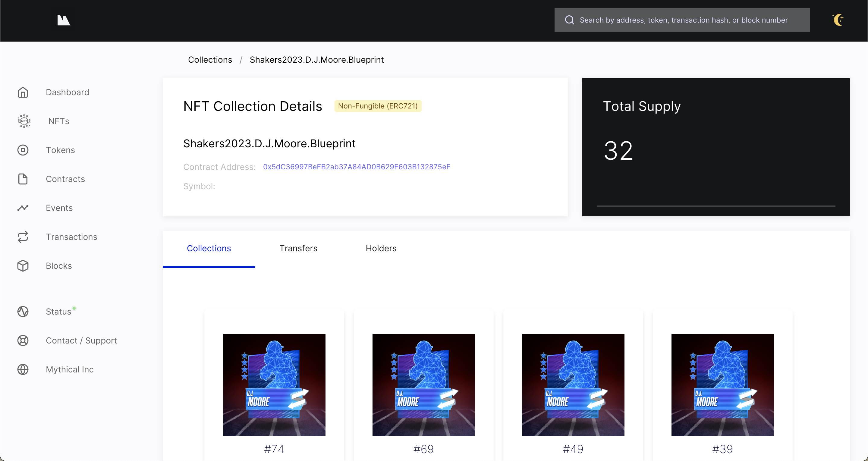This screenshot has width=868, height=461.
Task: Go to Collections in the breadcrumb
Action: pos(210,60)
